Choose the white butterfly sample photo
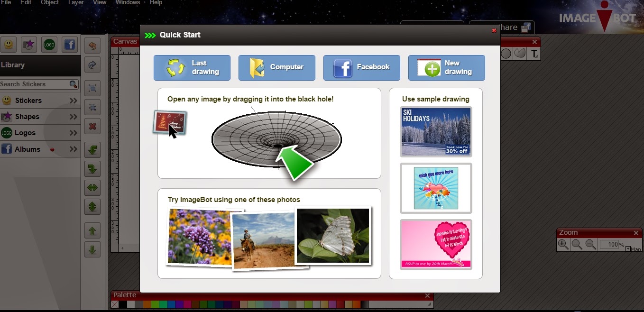 [x=333, y=236]
